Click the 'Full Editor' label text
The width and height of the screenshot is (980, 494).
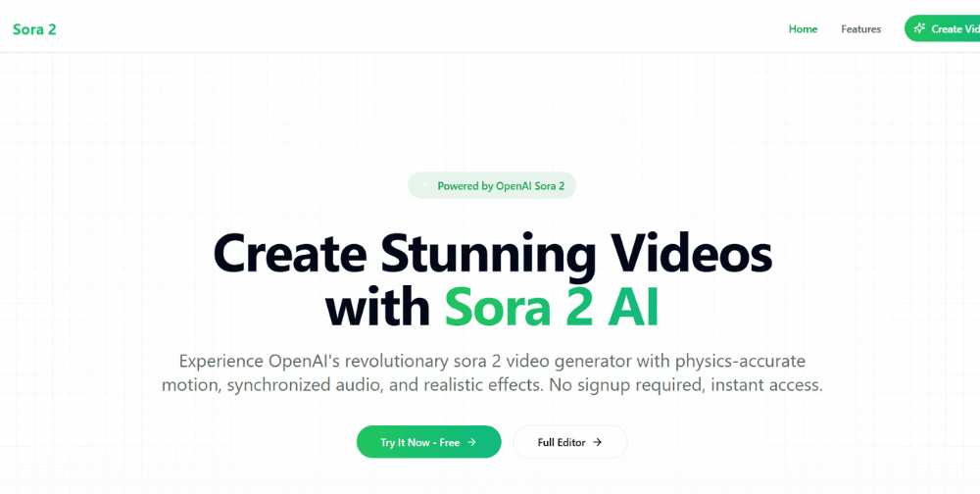(562, 442)
